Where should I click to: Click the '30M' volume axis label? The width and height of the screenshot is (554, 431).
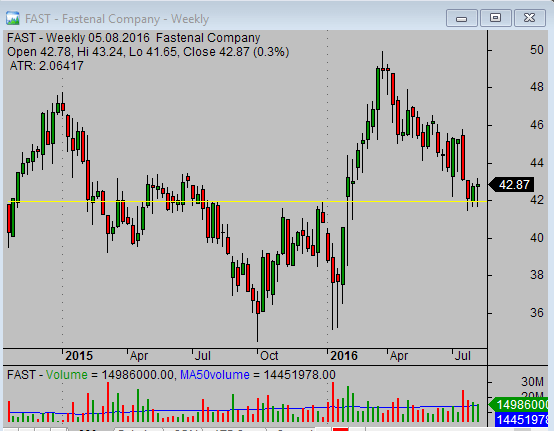pyautogui.click(x=532, y=382)
